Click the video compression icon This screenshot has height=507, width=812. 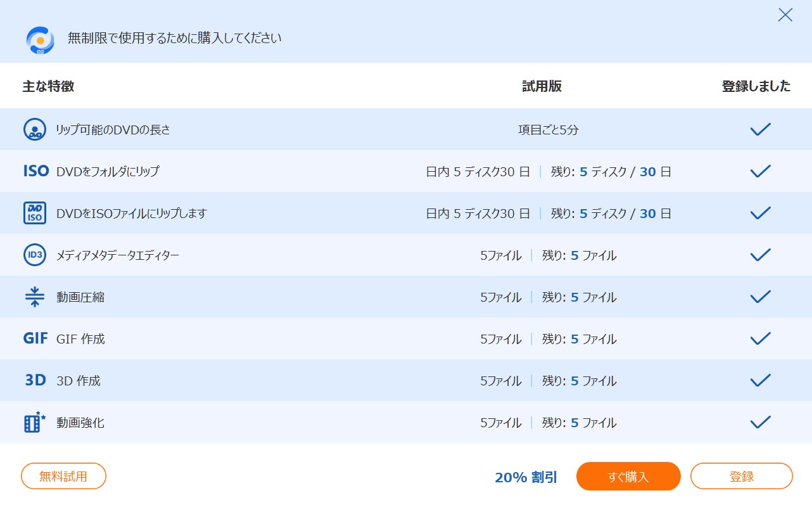point(35,297)
